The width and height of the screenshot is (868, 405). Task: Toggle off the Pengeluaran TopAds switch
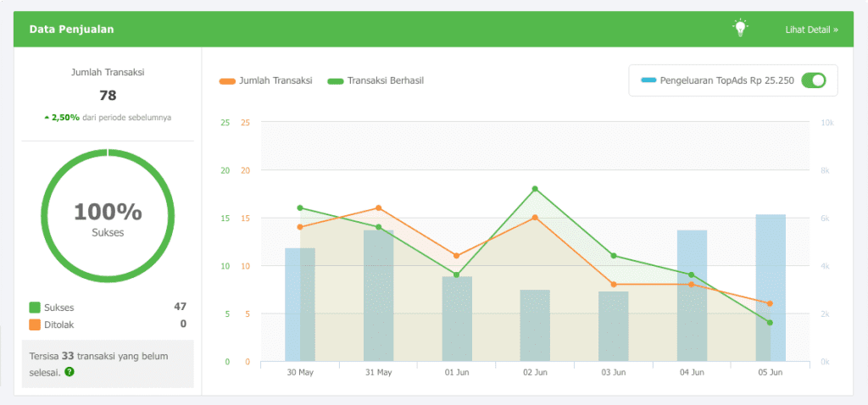pos(814,80)
